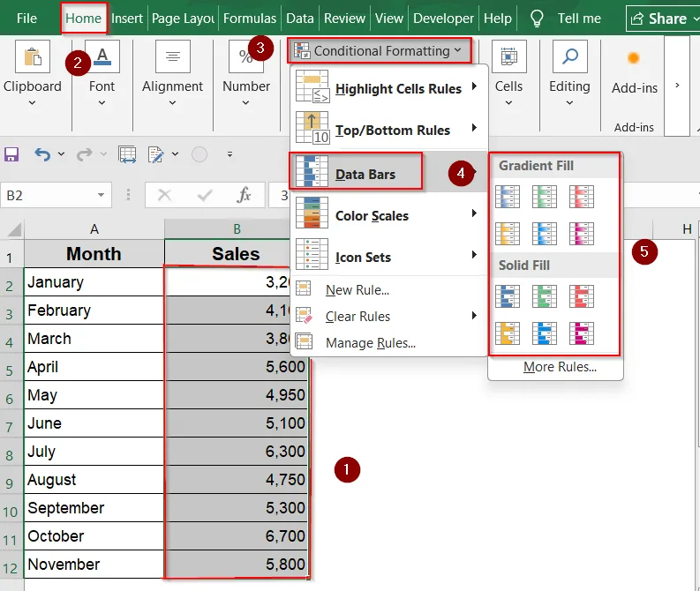Click the Tell me search box
Screen dimensions: 700x591
(x=579, y=19)
